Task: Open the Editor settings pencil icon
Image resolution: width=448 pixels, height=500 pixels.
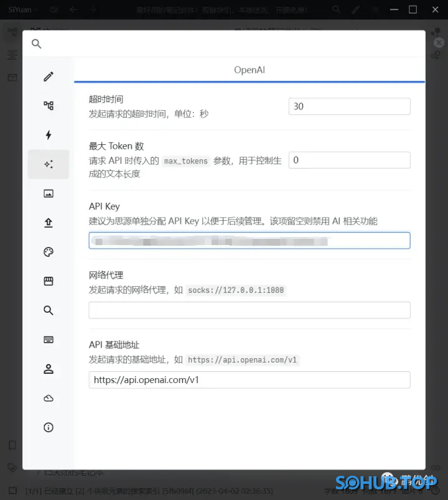Action: tap(49, 76)
